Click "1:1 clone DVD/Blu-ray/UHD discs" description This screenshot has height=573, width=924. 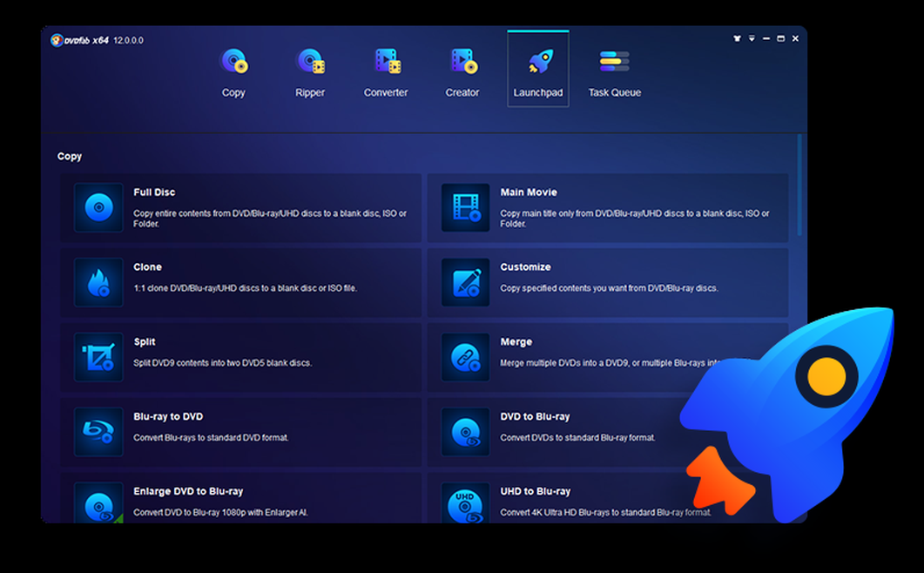pos(245,288)
